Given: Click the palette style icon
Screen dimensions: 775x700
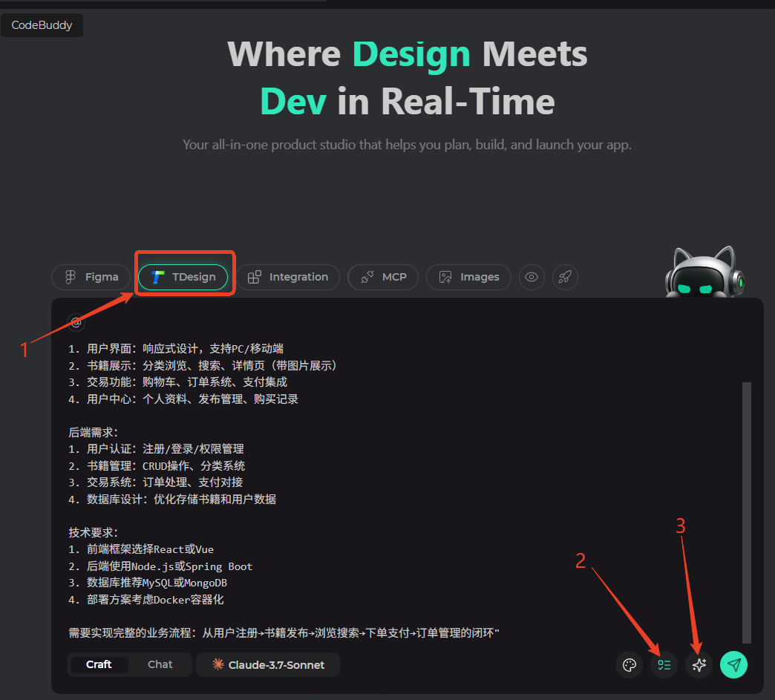Looking at the screenshot, I should (x=630, y=665).
